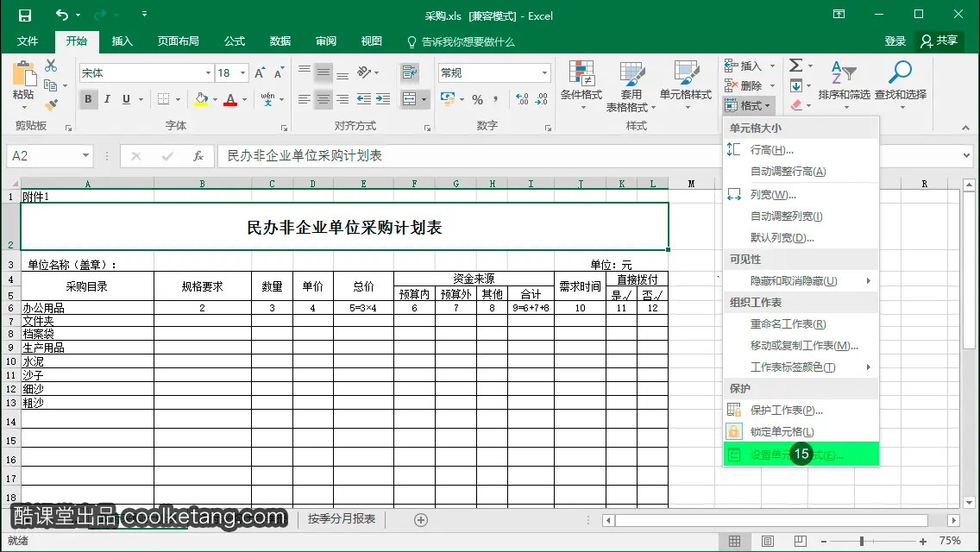
Task: Click the Format Painter brush icon
Action: point(51,104)
